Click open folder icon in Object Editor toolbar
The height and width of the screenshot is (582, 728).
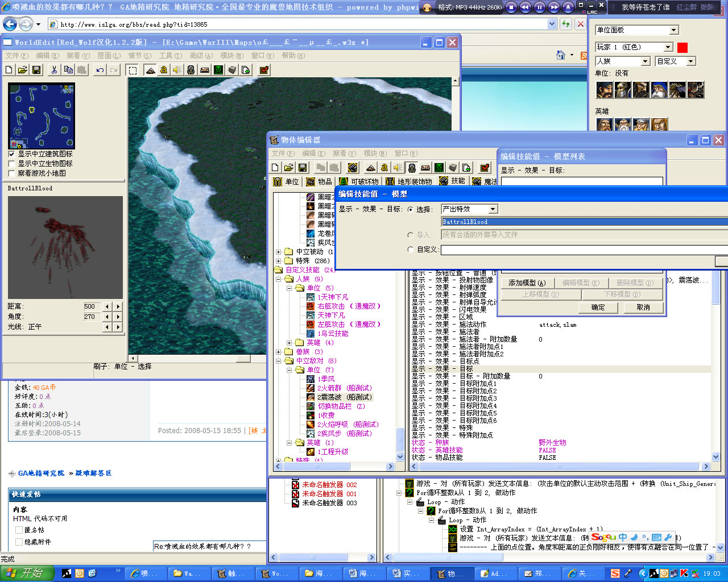pyautogui.click(x=289, y=168)
